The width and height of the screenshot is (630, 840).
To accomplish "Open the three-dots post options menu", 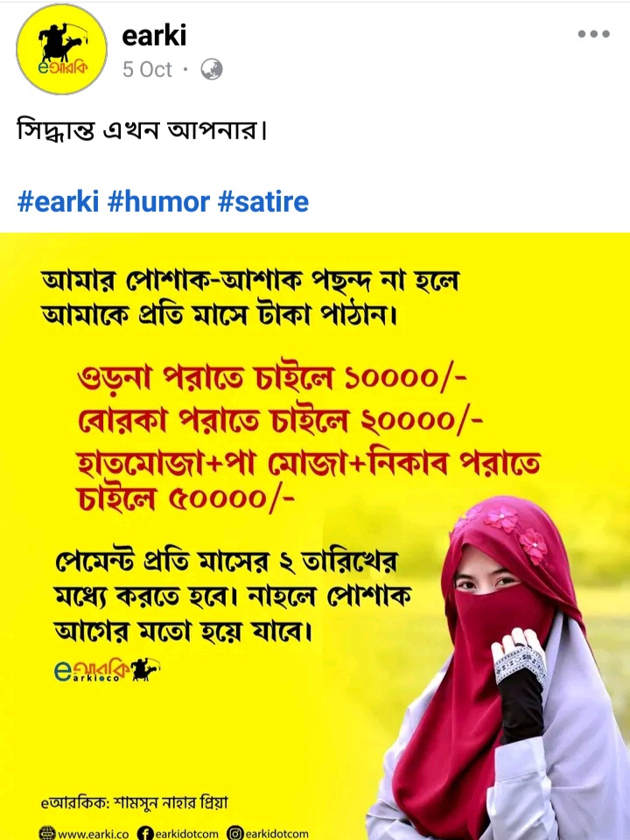I will [x=593, y=34].
